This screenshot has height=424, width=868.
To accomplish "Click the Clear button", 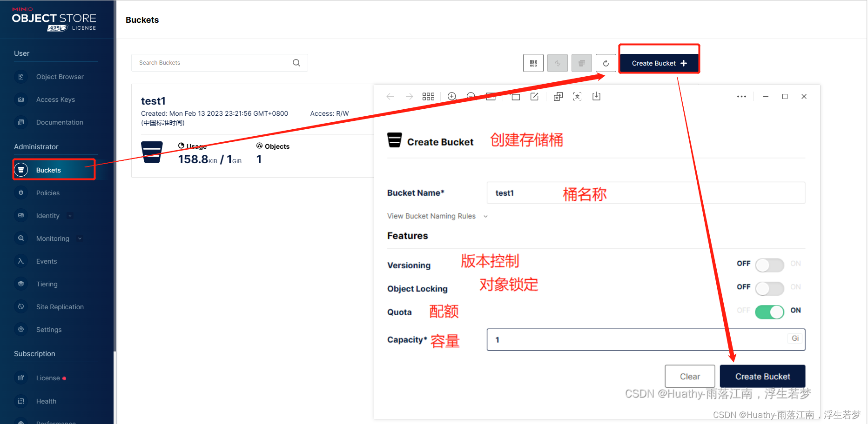I will pyautogui.click(x=690, y=376).
